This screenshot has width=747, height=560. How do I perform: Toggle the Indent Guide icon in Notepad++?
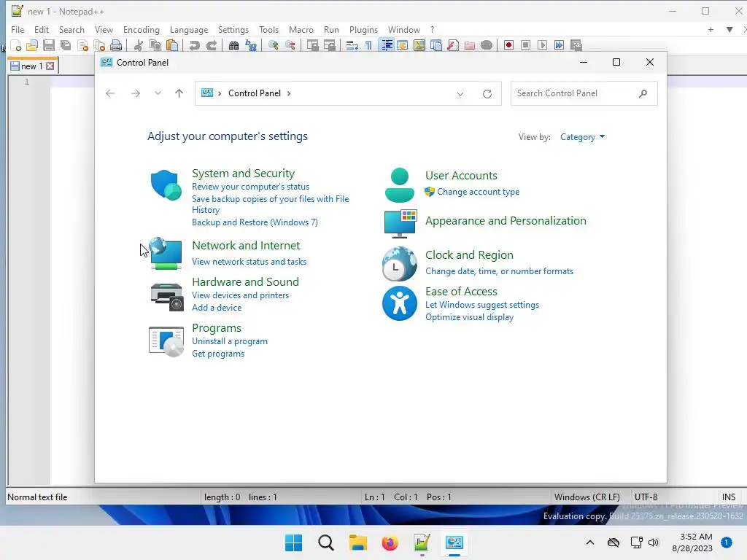tap(387, 45)
